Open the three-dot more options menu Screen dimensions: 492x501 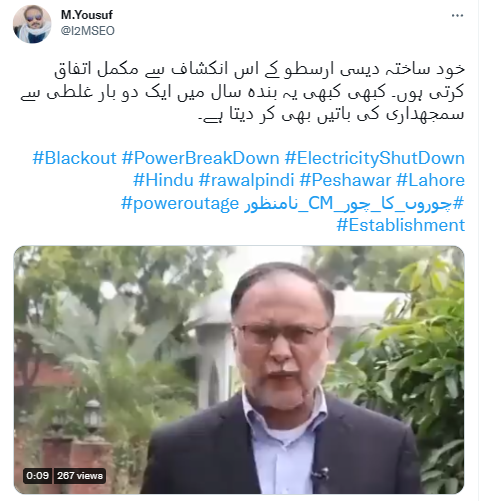pos(457,16)
